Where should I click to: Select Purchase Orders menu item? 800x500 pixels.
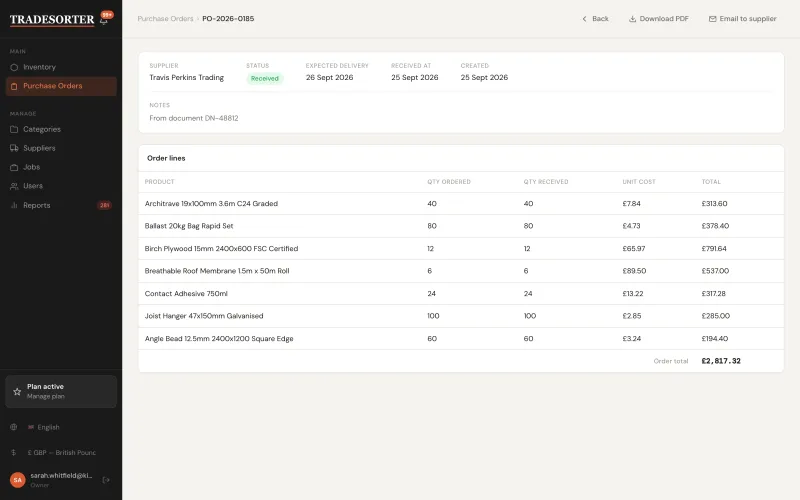pos(61,86)
